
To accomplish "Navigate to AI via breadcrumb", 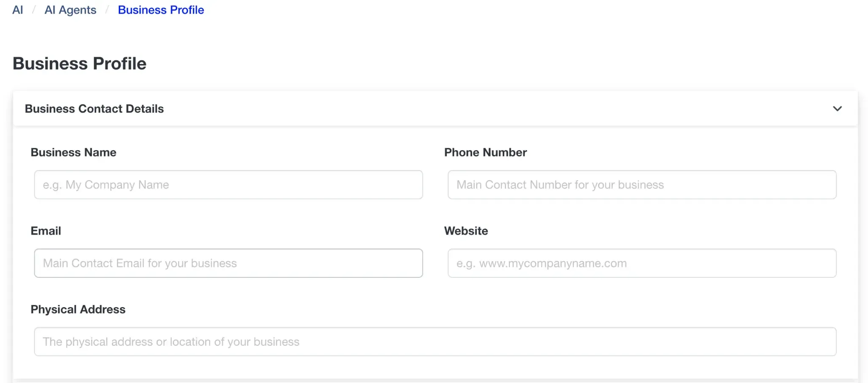I will [x=17, y=10].
